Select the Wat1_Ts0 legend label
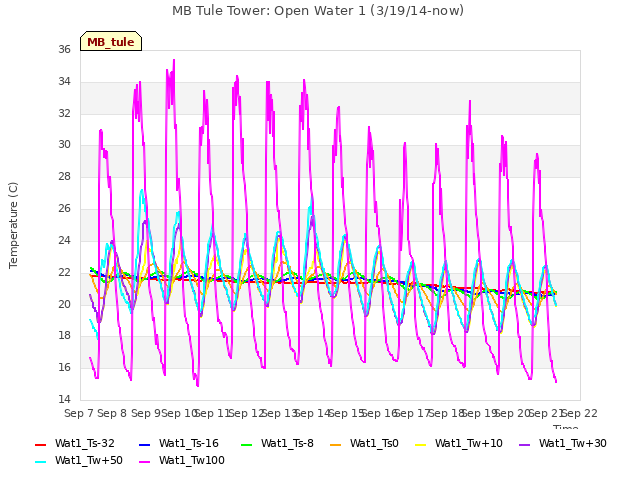640x480 pixels. (374, 443)
